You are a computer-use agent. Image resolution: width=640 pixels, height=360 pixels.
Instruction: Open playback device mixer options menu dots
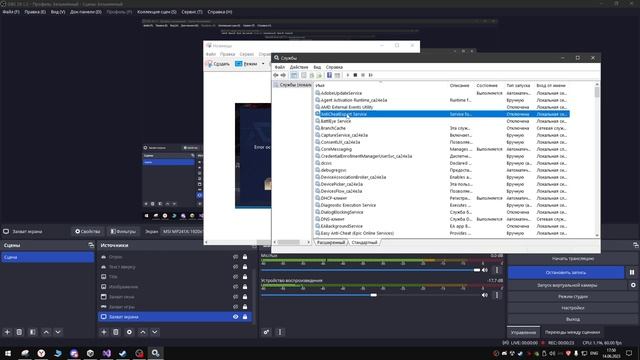click(497, 295)
